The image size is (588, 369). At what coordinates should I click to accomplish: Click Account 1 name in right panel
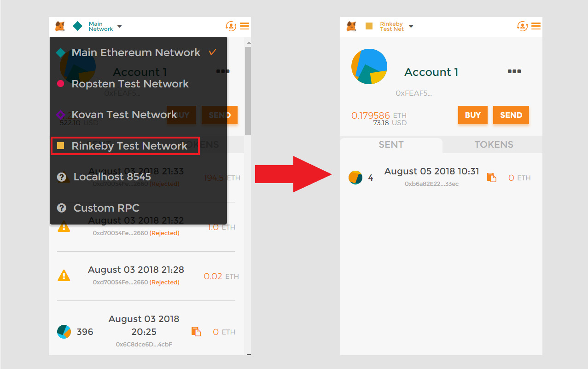coord(431,72)
